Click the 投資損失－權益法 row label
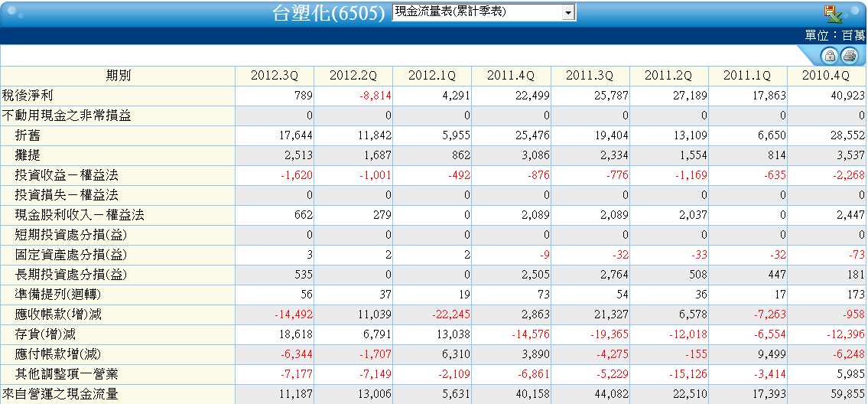This screenshot has width=868, height=404. [x=67, y=196]
